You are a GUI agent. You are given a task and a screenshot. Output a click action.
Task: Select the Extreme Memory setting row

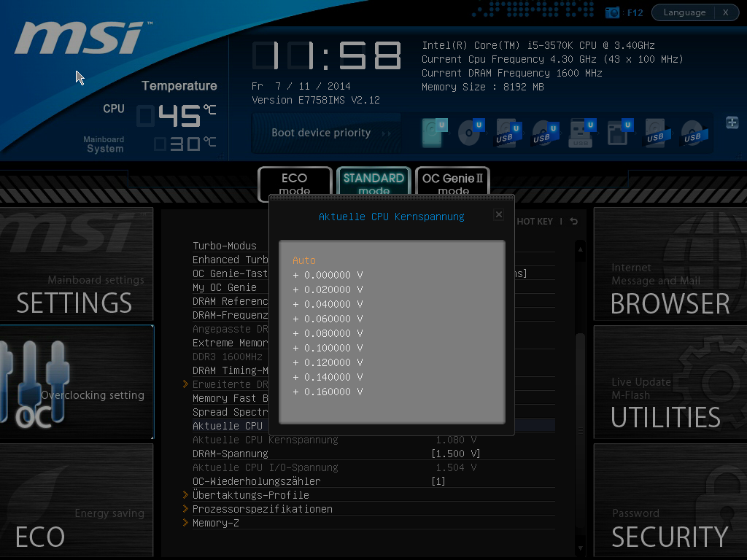(231, 343)
